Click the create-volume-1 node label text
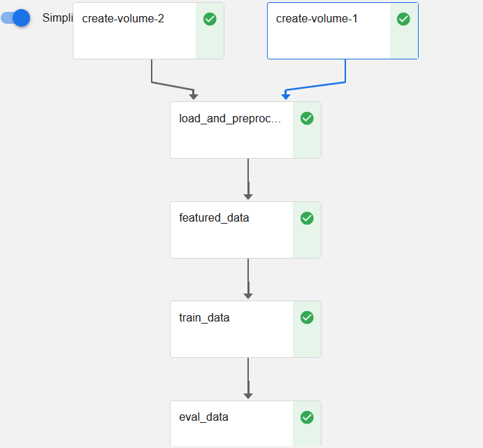Viewport: 483px width, 448px height. [317, 19]
